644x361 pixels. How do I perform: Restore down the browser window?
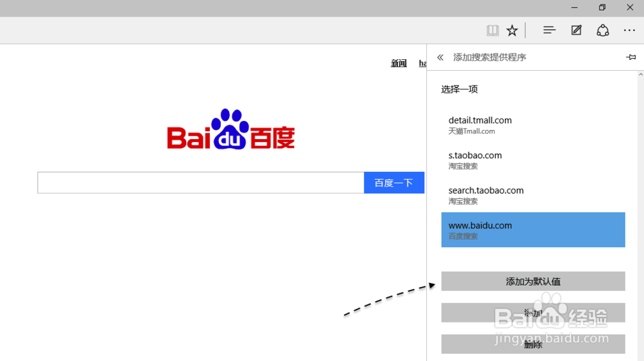(x=601, y=7)
